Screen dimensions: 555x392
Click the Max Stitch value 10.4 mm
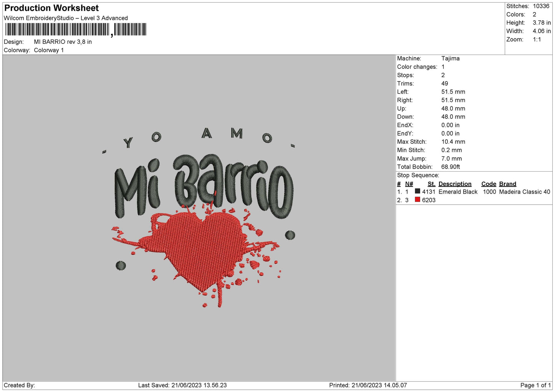click(453, 142)
